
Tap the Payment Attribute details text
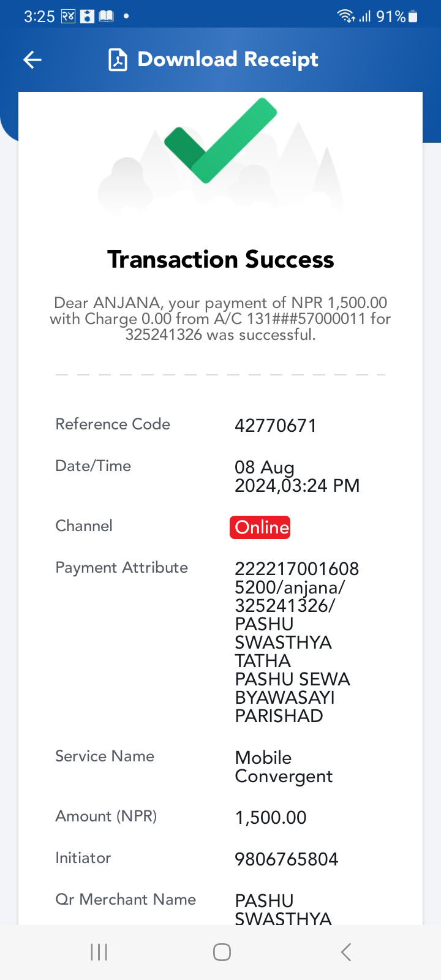pyautogui.click(x=297, y=642)
